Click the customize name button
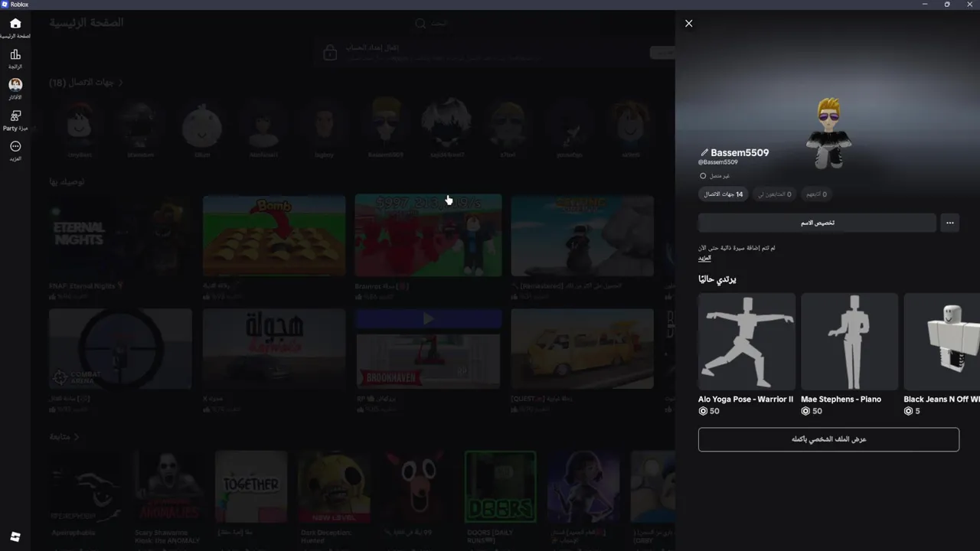The image size is (980, 551). point(817,223)
